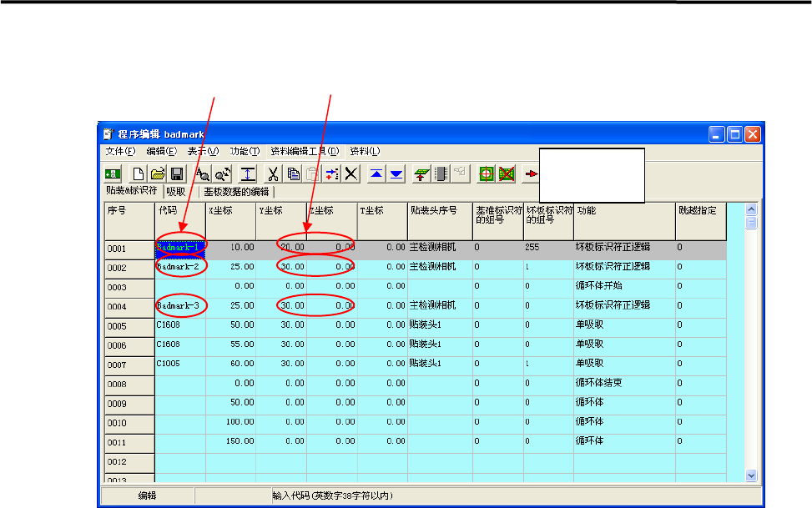
Task: Switch to the 吸取 tab
Action: (x=175, y=191)
